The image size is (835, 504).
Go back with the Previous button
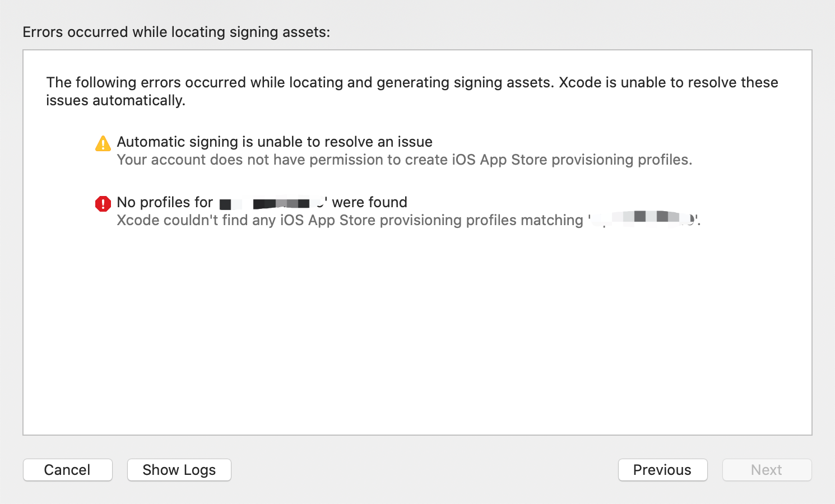(x=662, y=470)
